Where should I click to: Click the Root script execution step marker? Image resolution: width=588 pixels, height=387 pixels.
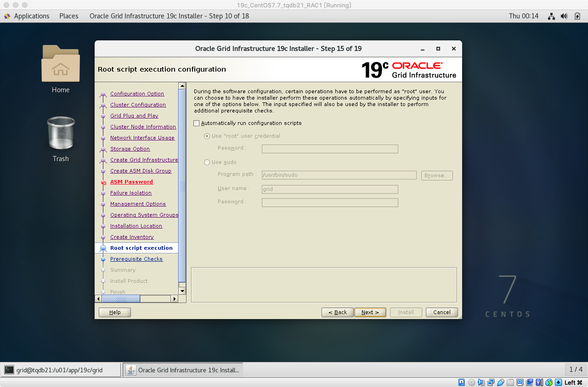tap(103, 248)
